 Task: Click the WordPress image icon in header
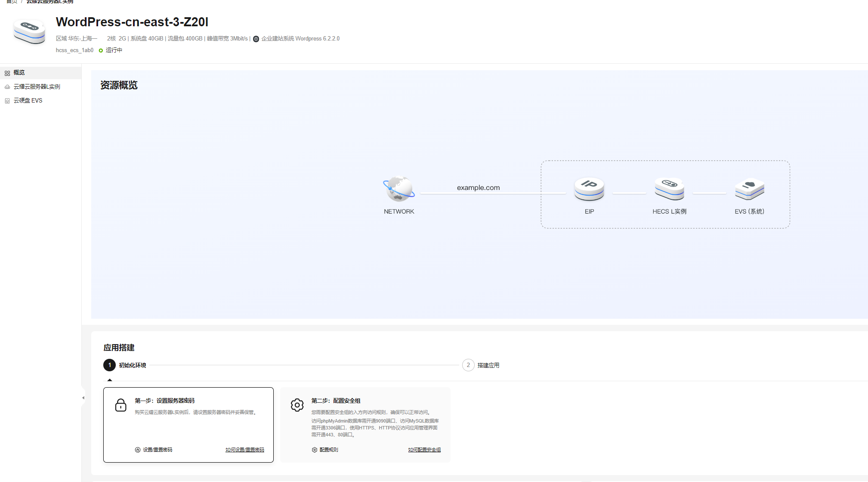[256, 39]
